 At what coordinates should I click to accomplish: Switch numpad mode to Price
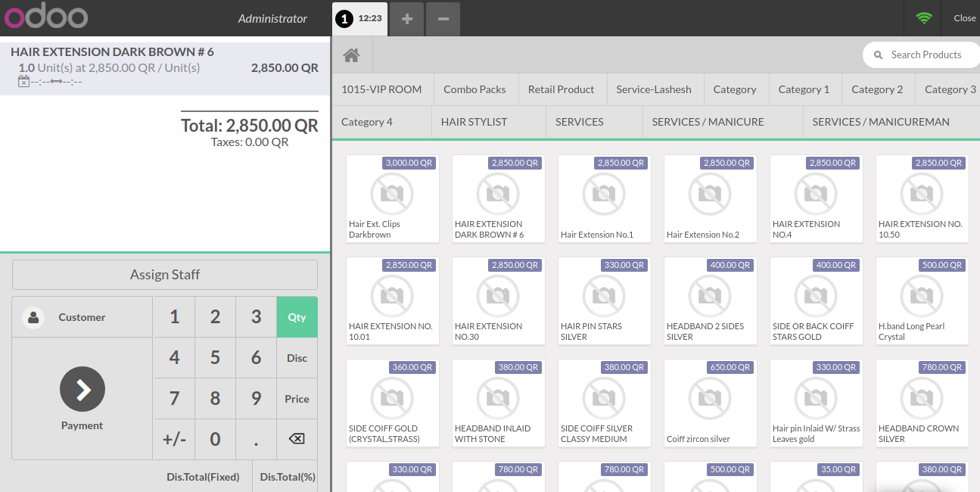coord(297,399)
